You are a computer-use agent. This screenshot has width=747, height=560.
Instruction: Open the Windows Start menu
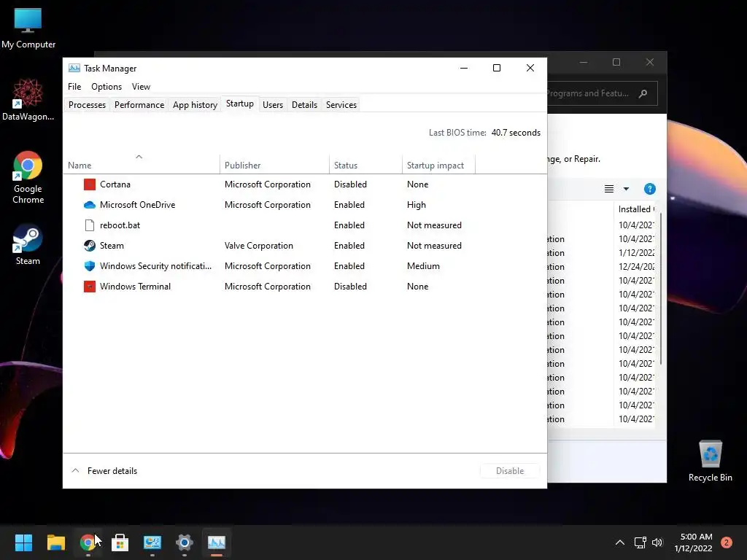[23, 542]
